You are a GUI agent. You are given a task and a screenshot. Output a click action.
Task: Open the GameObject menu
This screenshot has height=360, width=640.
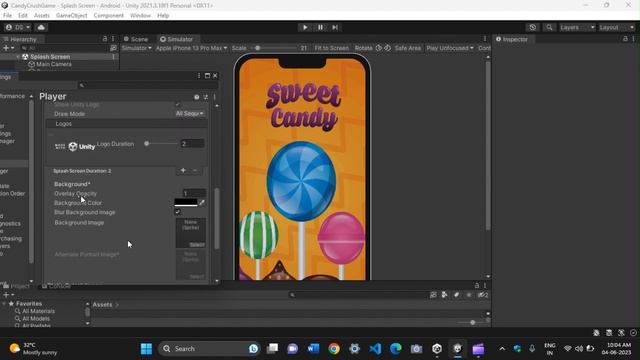tap(71, 16)
